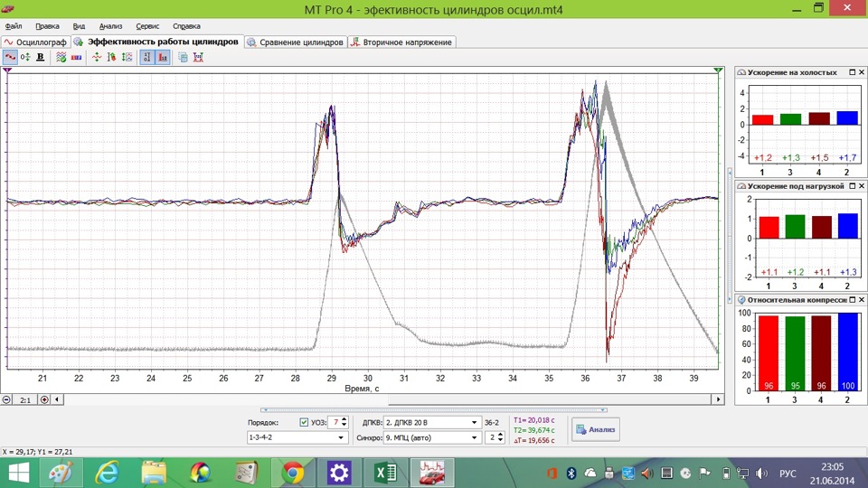Open the Сервис menu
The height and width of the screenshot is (488, 868).
click(147, 26)
